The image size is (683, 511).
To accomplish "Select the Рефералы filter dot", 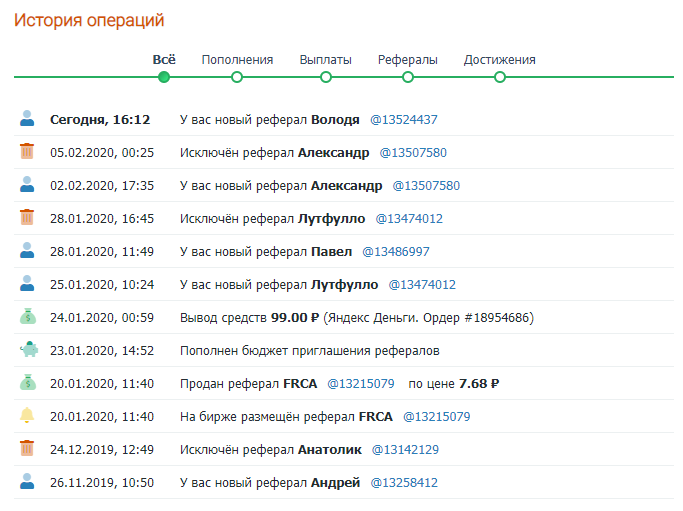I will click(x=408, y=78).
